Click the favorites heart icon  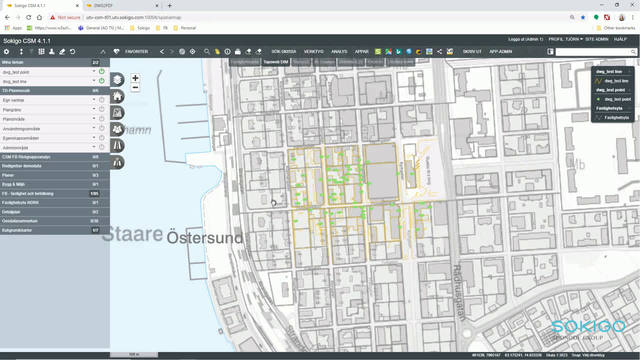pos(116,52)
